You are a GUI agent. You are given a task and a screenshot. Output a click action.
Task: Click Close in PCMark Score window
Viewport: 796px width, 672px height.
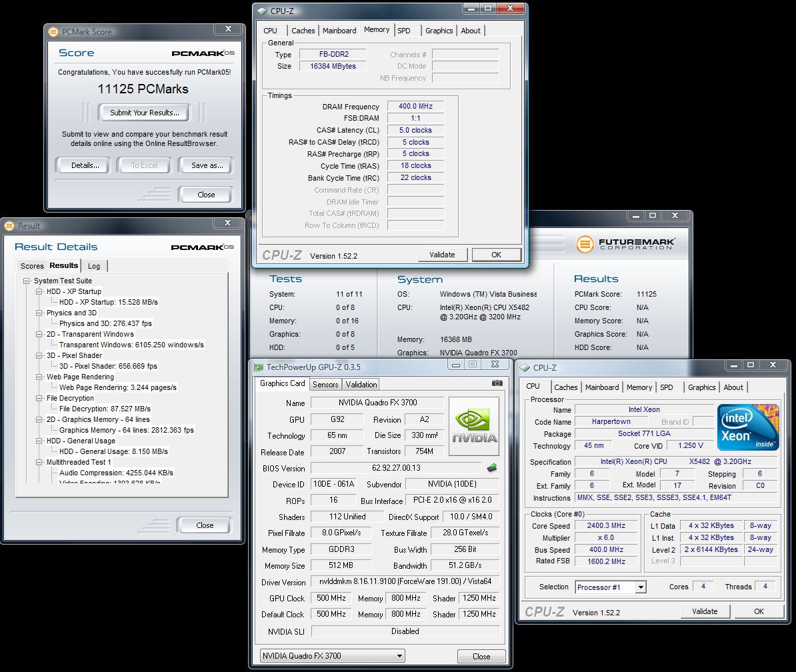click(x=206, y=195)
